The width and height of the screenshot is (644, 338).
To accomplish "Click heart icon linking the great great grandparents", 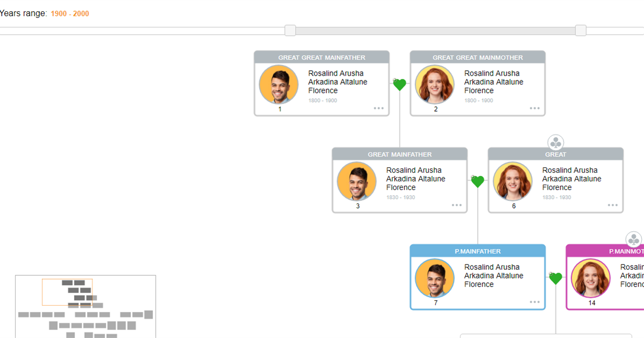I will (x=399, y=84).
